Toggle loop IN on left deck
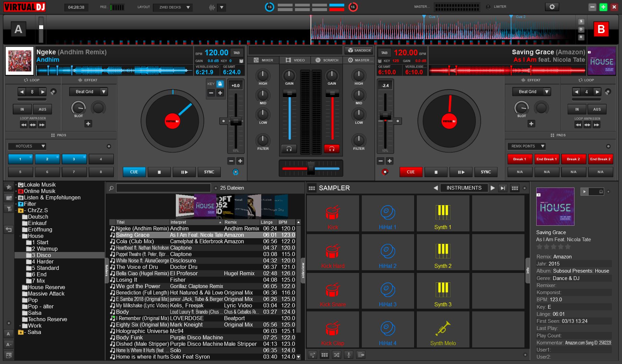The height and width of the screenshot is (364, 622). tap(22, 109)
